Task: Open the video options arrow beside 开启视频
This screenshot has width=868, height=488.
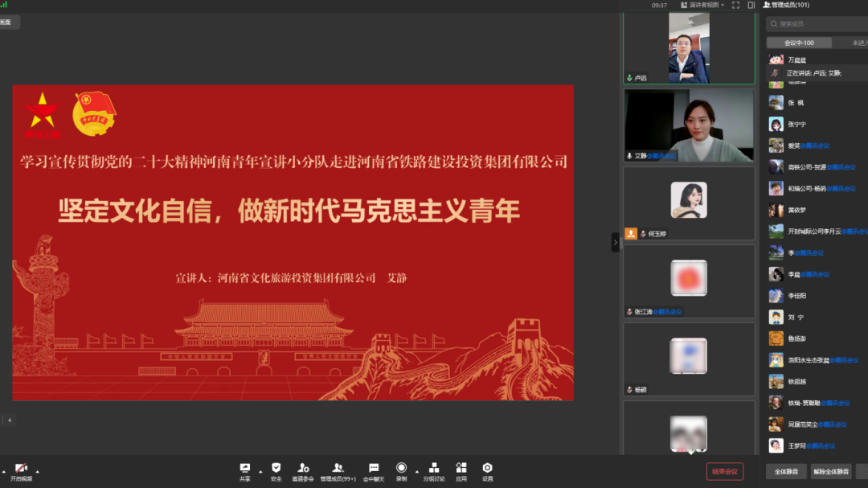Action: pos(38,472)
